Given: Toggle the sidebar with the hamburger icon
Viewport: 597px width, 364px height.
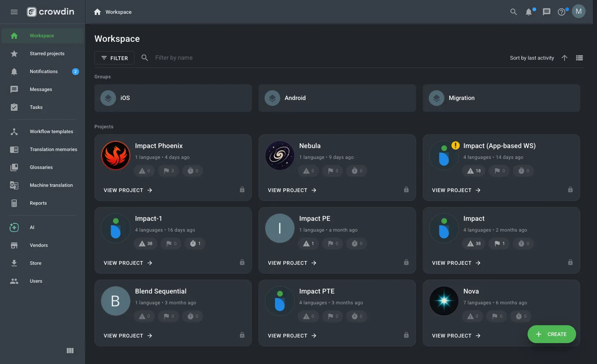Looking at the screenshot, I should (x=14, y=12).
